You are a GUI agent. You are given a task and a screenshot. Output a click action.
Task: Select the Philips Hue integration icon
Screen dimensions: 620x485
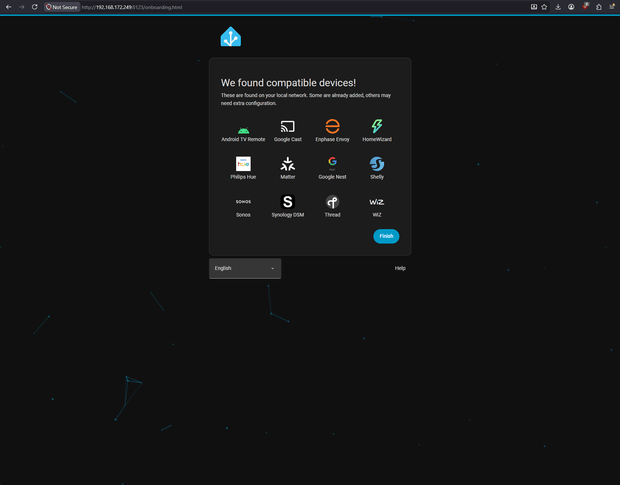(243, 164)
